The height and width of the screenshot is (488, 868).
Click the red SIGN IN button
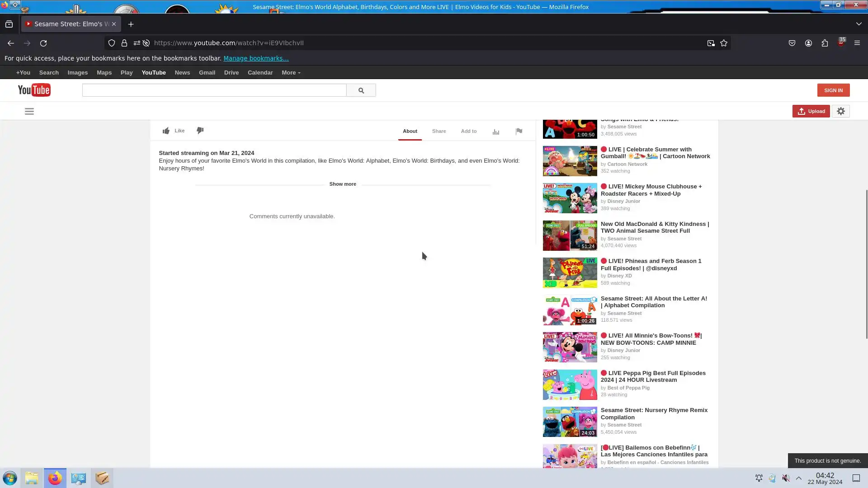[x=833, y=90]
